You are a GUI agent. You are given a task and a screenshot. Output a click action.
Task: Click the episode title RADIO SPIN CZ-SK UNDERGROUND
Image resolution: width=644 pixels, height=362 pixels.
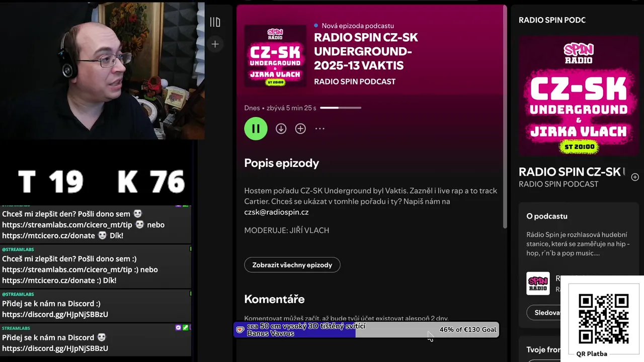(366, 51)
